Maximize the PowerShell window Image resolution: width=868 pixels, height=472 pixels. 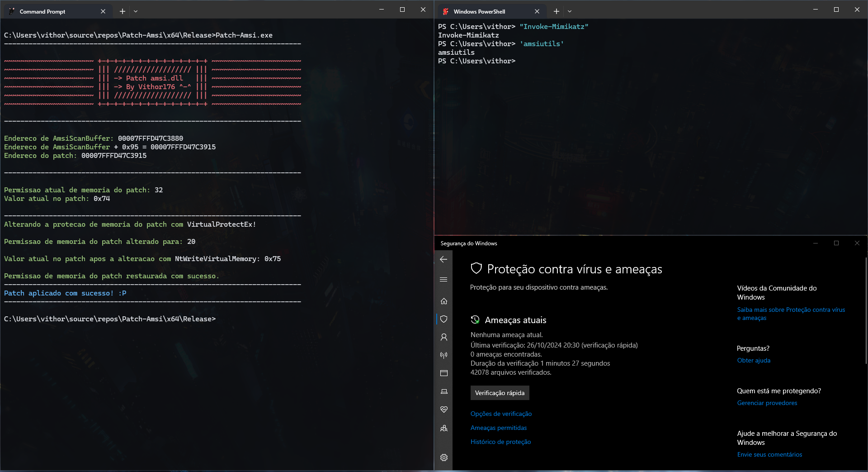tap(836, 10)
